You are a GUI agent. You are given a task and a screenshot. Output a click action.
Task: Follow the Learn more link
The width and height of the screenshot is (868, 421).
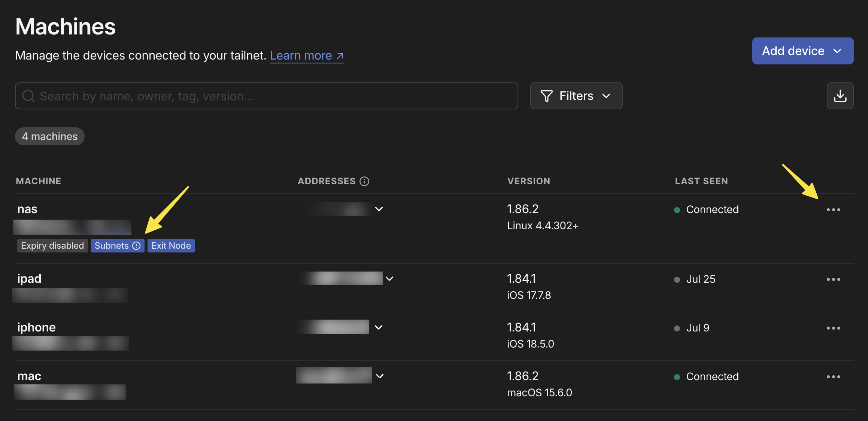point(306,55)
